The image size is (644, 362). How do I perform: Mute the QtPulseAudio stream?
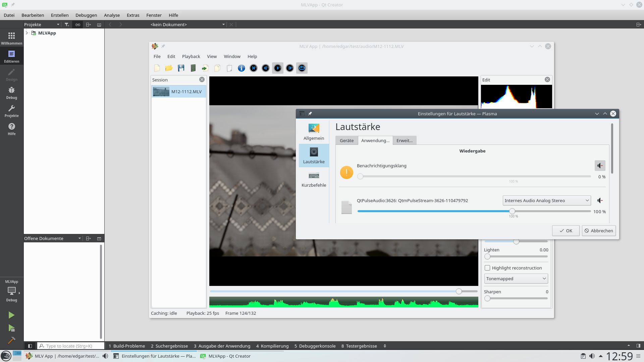point(600,200)
